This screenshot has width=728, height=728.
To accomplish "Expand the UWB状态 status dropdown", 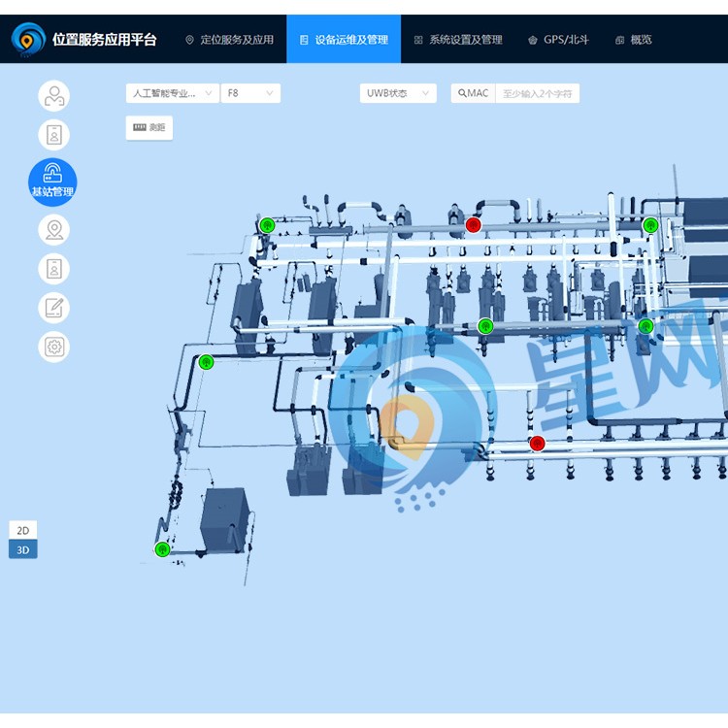I will pyautogui.click(x=398, y=93).
